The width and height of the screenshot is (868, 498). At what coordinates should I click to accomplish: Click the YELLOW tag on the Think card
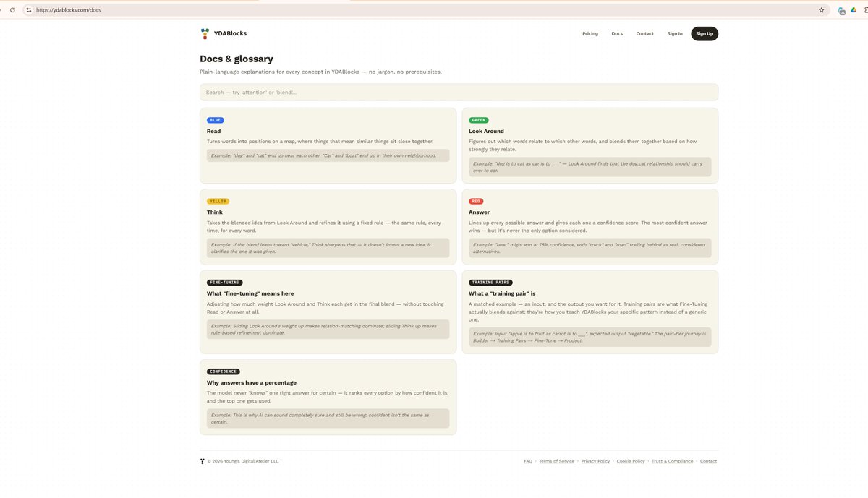(x=218, y=201)
